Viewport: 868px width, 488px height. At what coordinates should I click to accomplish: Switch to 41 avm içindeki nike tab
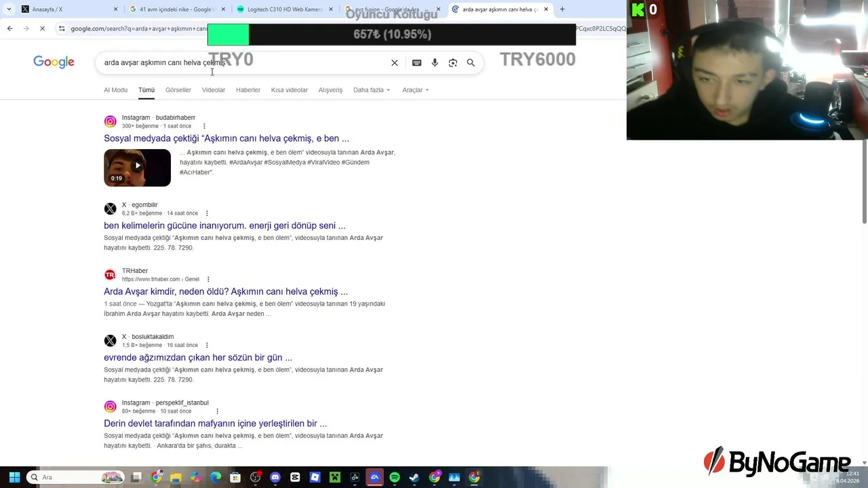(x=176, y=9)
